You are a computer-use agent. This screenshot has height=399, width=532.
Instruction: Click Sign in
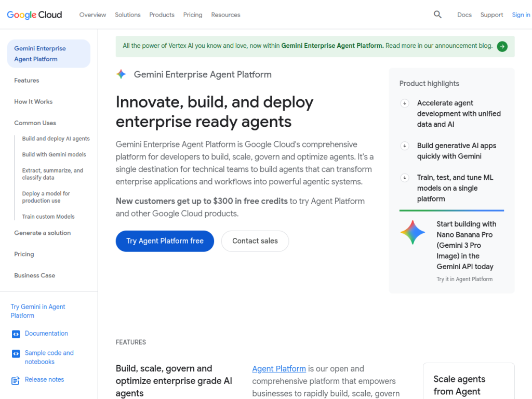(x=521, y=15)
